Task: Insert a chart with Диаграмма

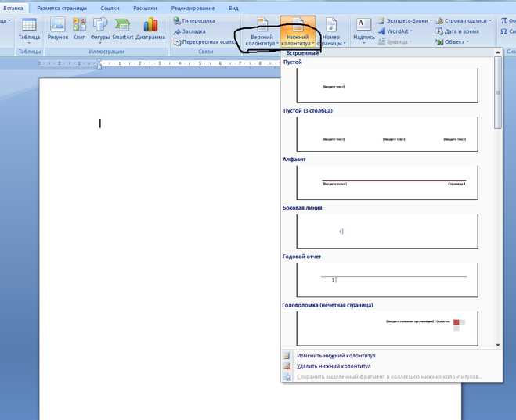Action: [150, 30]
